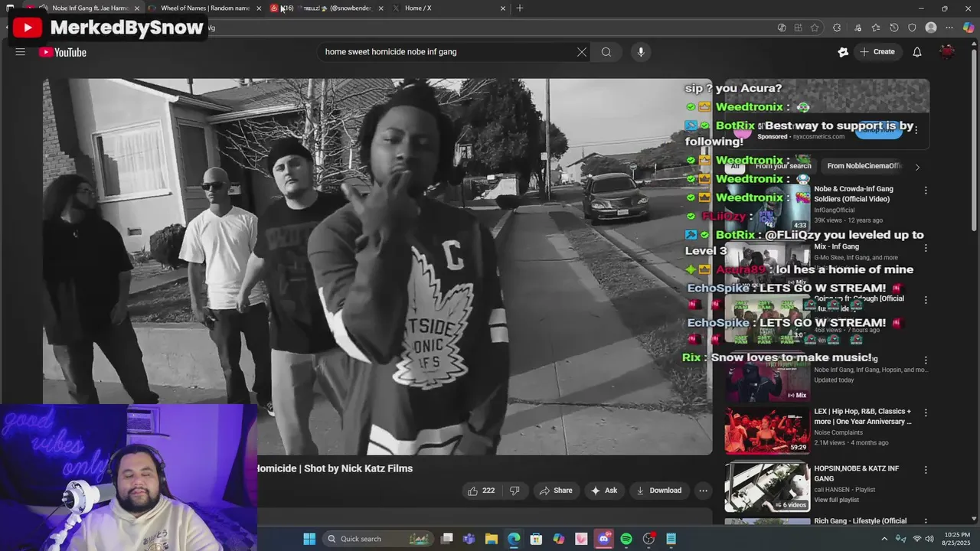Clear the YouTube search box text

[x=582, y=52]
